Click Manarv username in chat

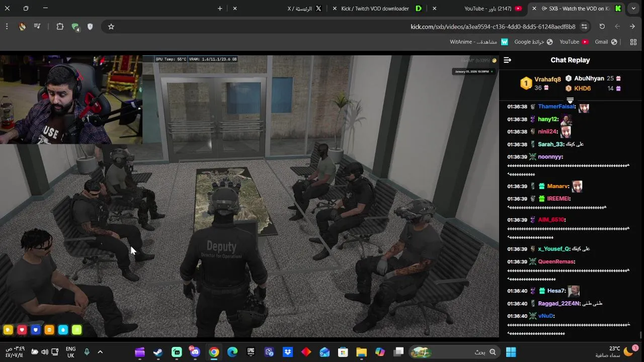click(557, 187)
